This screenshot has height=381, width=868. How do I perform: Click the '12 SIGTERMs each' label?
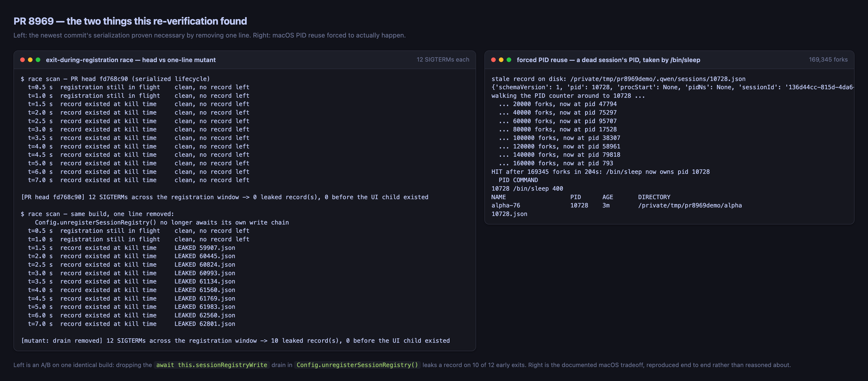tap(443, 59)
